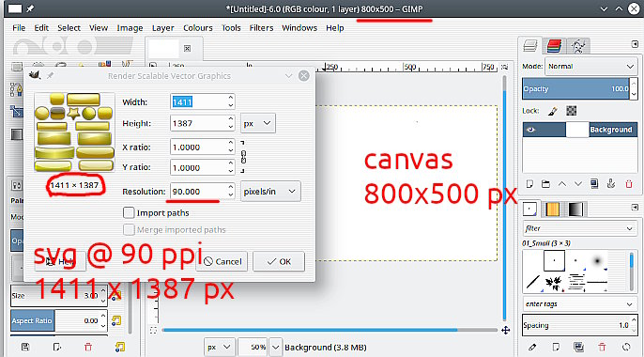Toggle Lock alpha channel checkerboard icon
Screen dimensions: 644x357
tap(572, 111)
